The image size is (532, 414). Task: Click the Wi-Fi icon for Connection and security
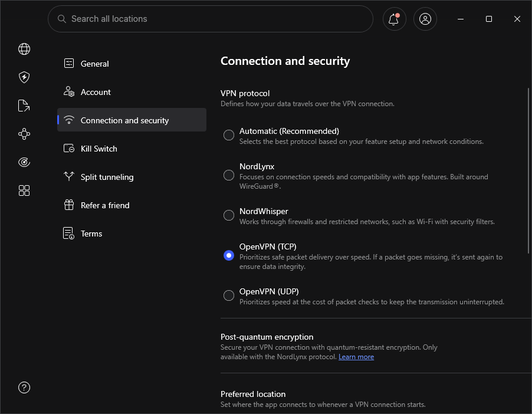pyautogui.click(x=69, y=120)
